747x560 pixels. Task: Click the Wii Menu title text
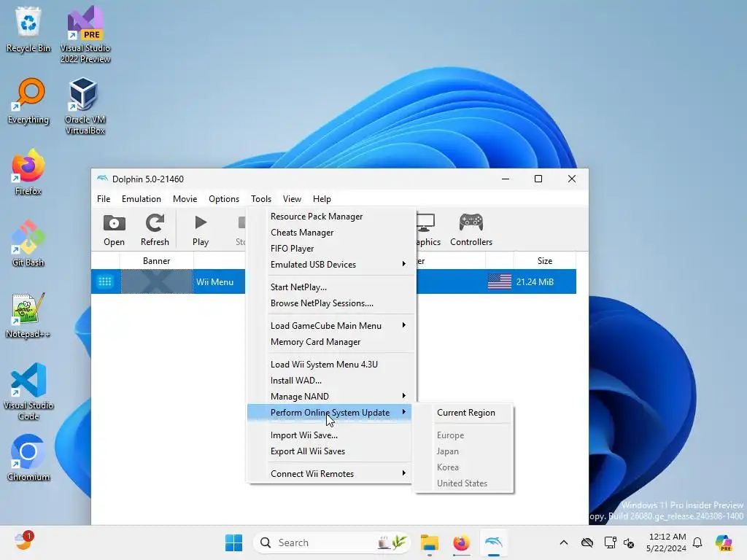[215, 282]
